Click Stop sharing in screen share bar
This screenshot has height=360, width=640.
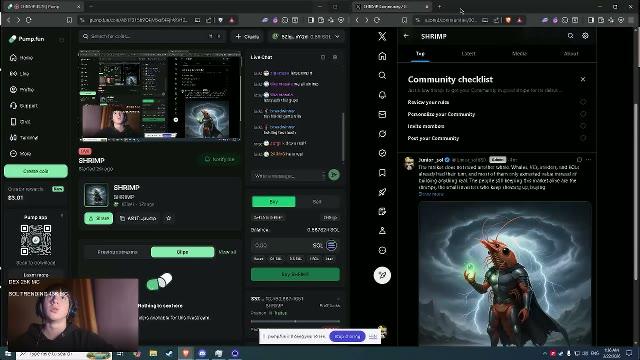pos(347,336)
